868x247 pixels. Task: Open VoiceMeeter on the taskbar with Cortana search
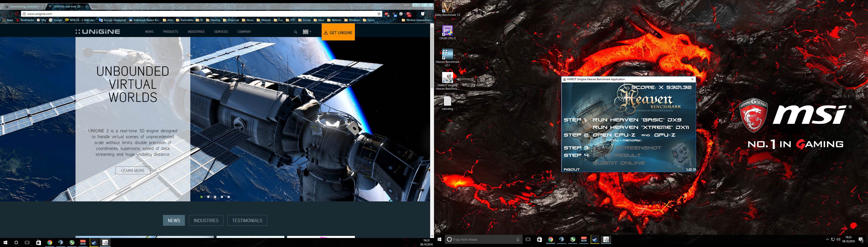(x=584, y=239)
